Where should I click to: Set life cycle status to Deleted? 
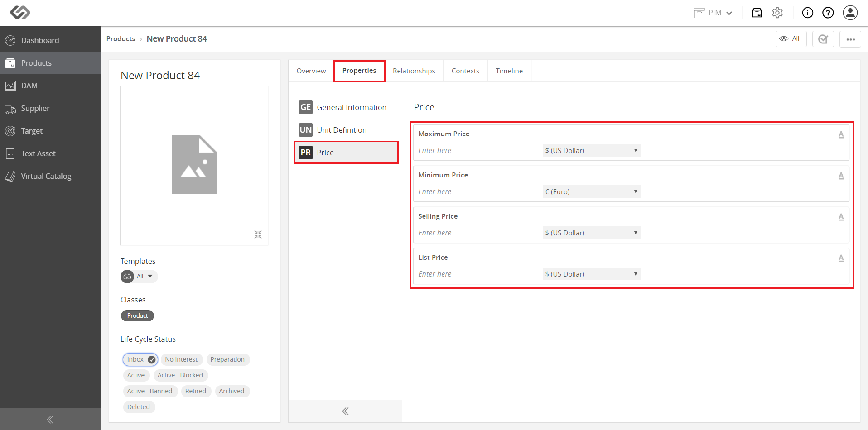pyautogui.click(x=139, y=407)
